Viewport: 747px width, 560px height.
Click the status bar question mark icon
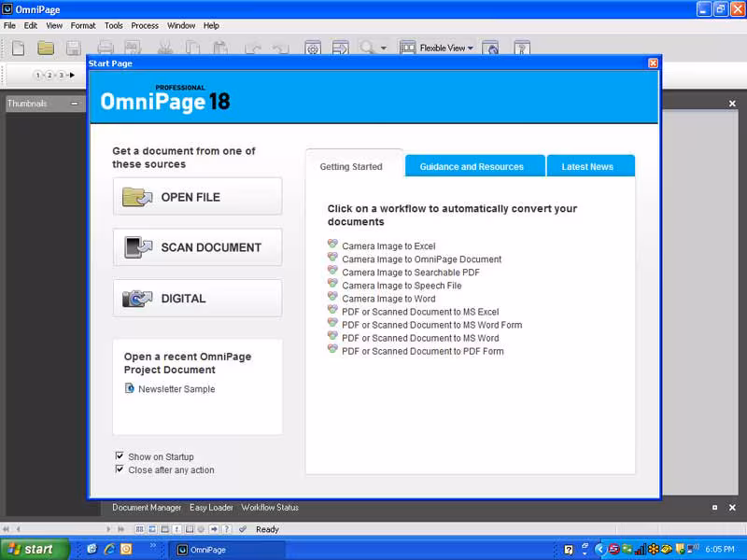[x=227, y=529]
